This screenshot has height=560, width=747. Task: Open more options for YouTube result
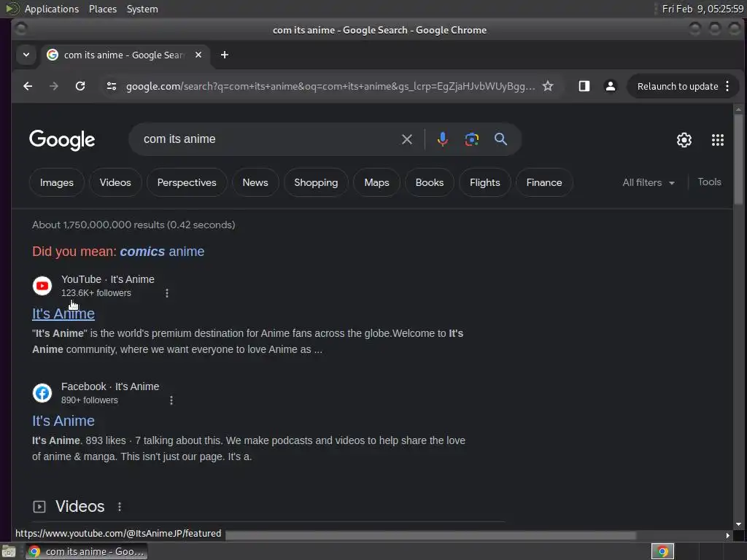point(167,293)
